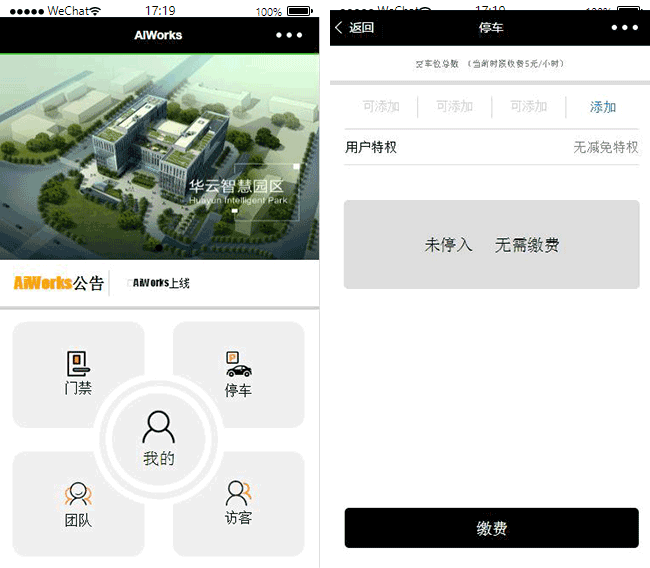Tap the 华云智慧园区 banner image
The image size is (650, 568).
pyautogui.click(x=160, y=157)
